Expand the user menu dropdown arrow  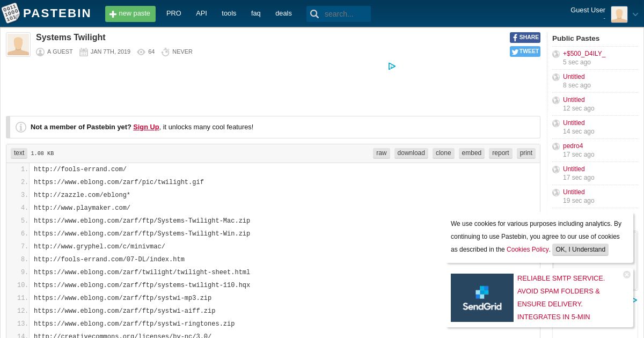pos(635,14)
